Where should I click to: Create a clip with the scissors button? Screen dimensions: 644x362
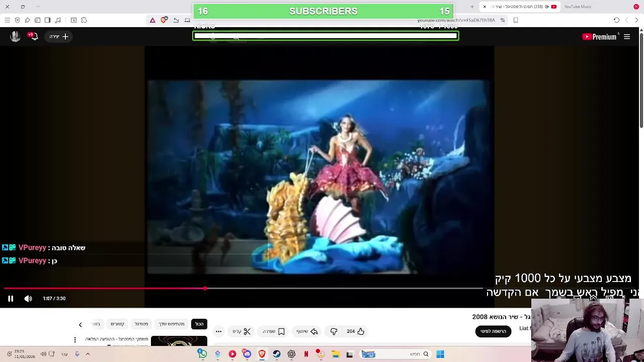coord(242,331)
